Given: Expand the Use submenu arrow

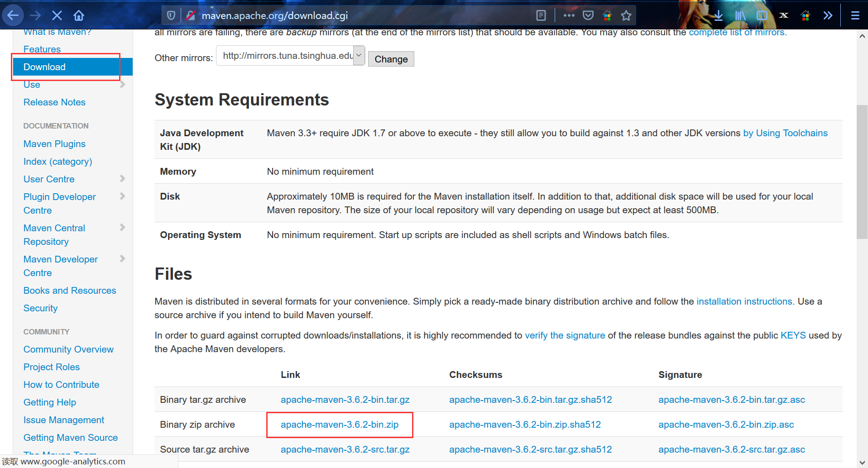Looking at the screenshot, I should tap(122, 84).
